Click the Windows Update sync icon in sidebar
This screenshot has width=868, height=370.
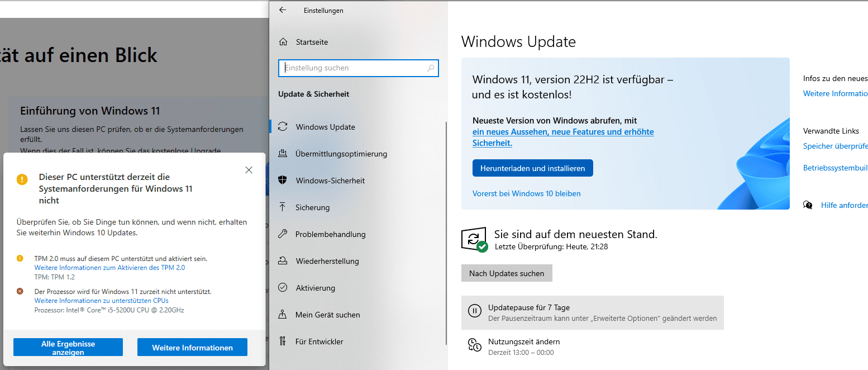[x=283, y=127]
